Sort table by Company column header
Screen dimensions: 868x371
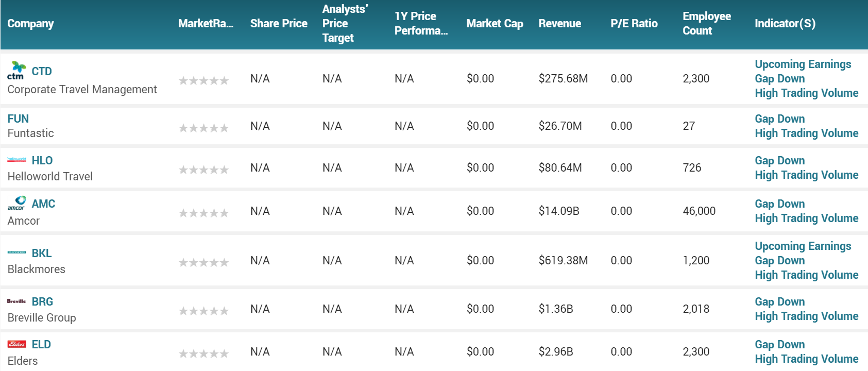[x=30, y=24]
